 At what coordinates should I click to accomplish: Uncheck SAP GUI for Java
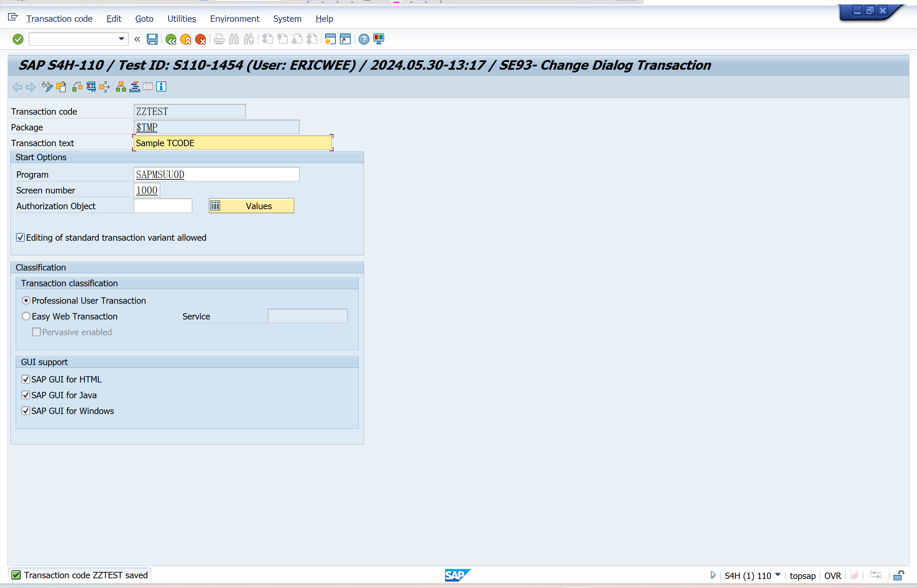(25, 395)
